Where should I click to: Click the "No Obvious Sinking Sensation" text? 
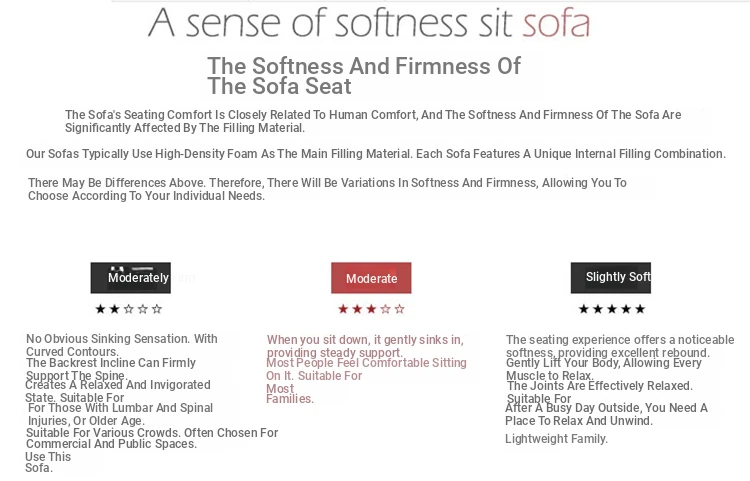pos(121,339)
